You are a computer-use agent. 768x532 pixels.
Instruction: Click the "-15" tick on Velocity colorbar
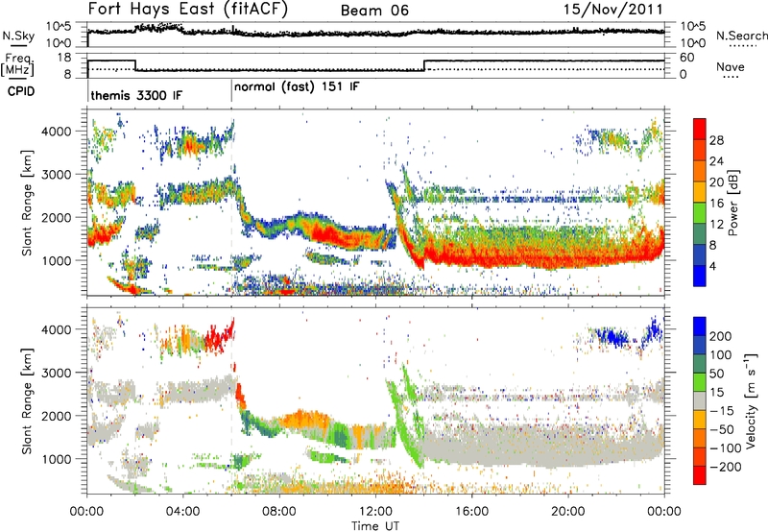coord(722,410)
